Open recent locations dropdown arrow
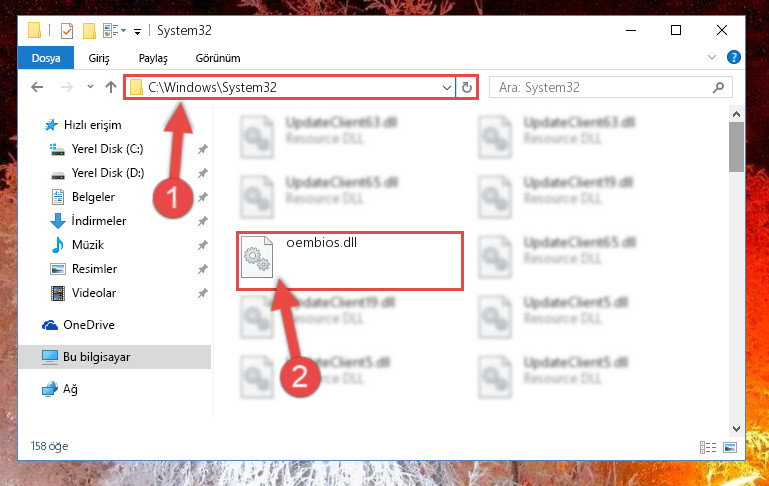Screen dimensions: 769x486 (90, 87)
